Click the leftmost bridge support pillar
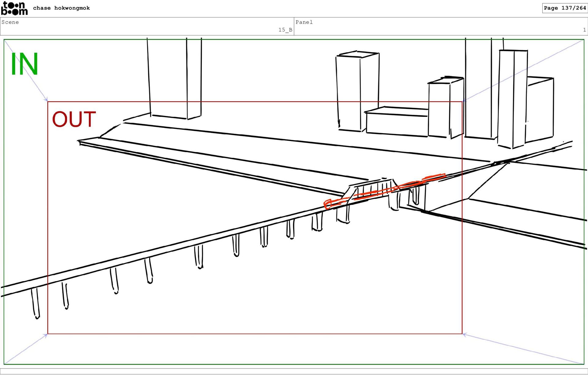588x380 pixels. click(x=36, y=303)
